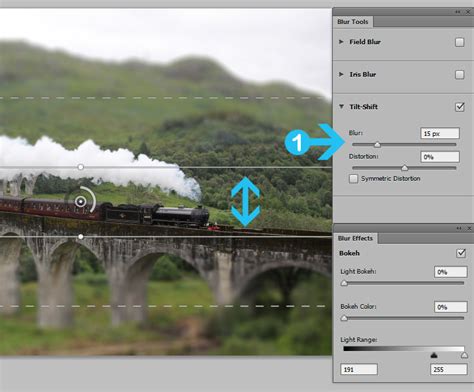
Task: Expand the Iris Blur section
Action: (x=341, y=74)
